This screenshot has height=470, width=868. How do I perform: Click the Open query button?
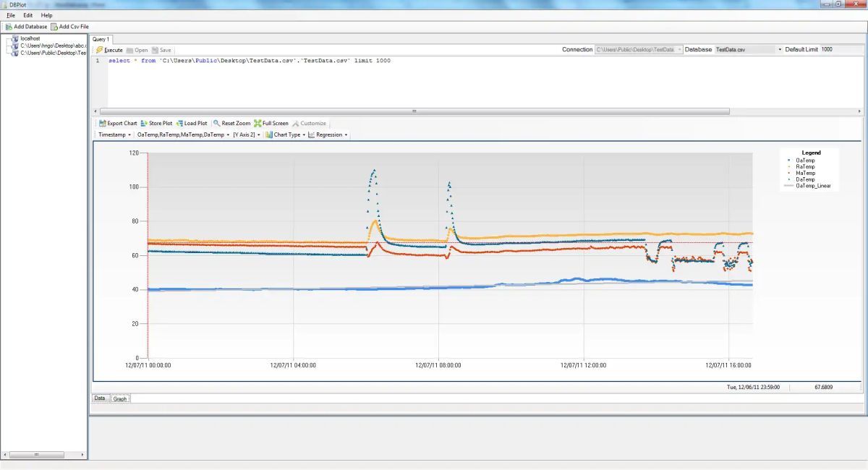tap(137, 50)
